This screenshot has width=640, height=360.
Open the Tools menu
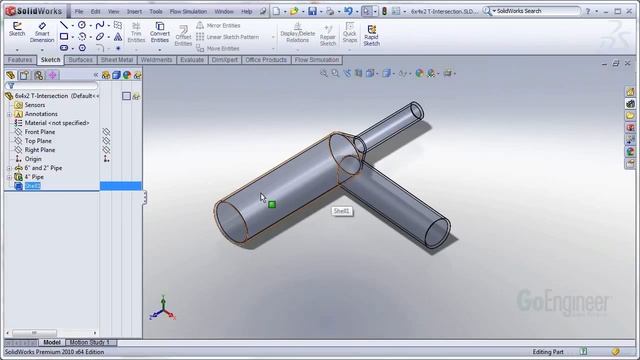(x=156, y=11)
